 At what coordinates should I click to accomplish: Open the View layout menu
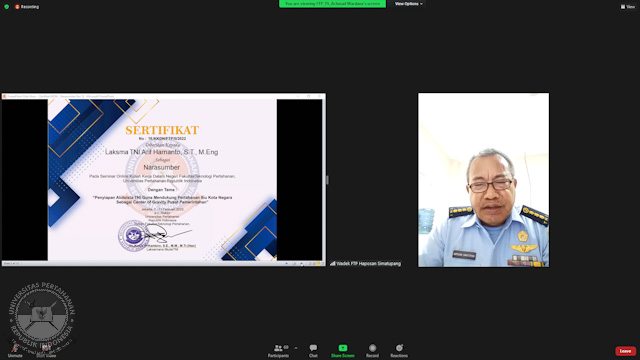[x=628, y=7]
